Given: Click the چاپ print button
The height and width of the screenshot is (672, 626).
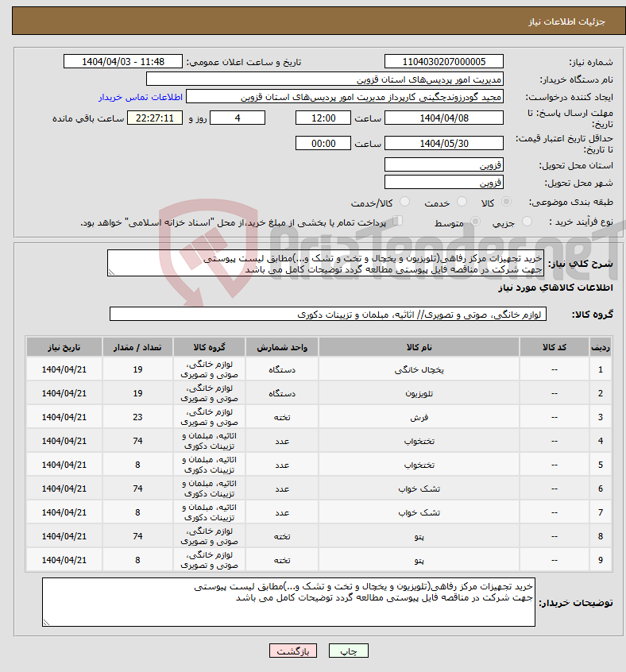Looking at the screenshot, I should (x=348, y=651).
